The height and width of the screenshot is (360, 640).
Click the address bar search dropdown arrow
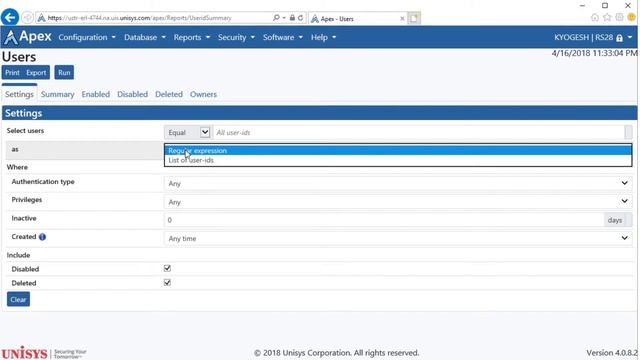[x=284, y=18]
